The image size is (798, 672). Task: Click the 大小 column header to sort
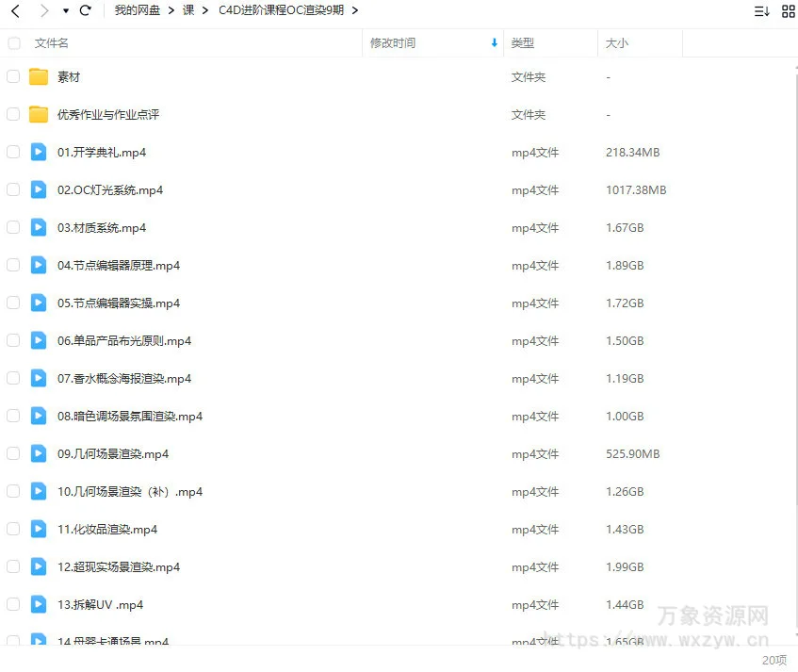point(619,42)
